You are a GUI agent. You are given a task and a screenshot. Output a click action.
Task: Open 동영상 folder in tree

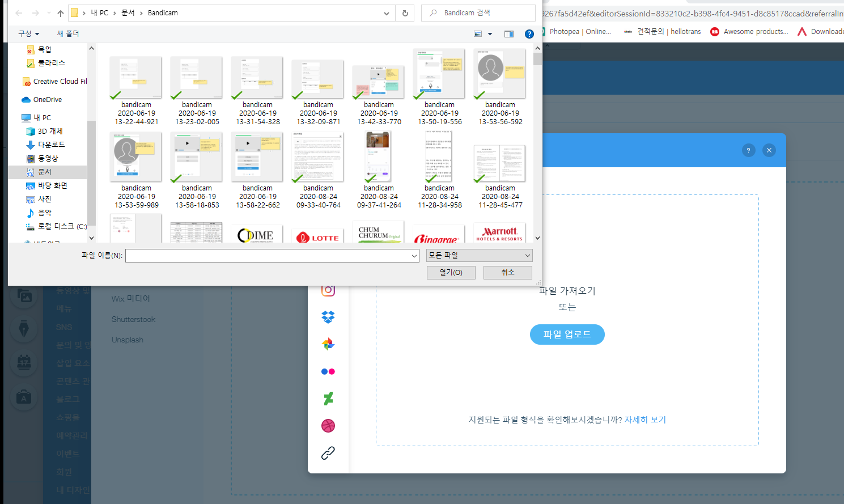click(x=43, y=159)
